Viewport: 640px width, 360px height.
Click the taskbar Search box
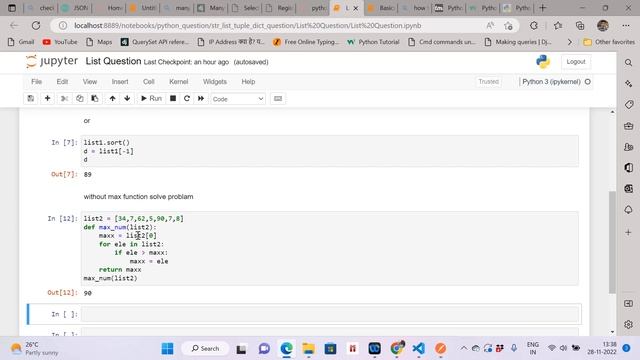(205, 349)
